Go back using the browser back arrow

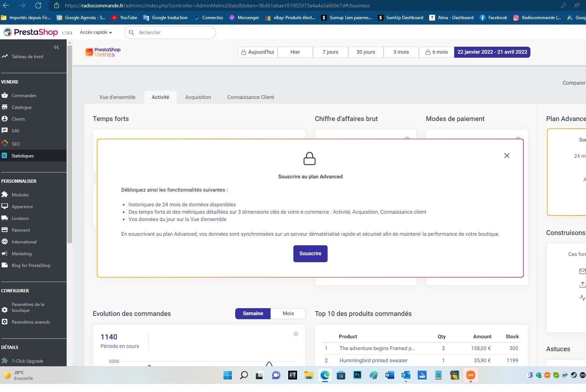coord(6,6)
